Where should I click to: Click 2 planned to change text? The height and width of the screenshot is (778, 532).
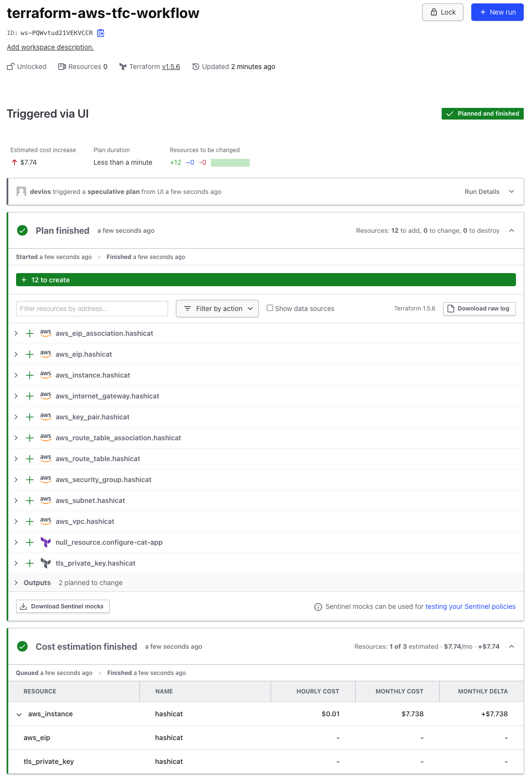pos(90,583)
